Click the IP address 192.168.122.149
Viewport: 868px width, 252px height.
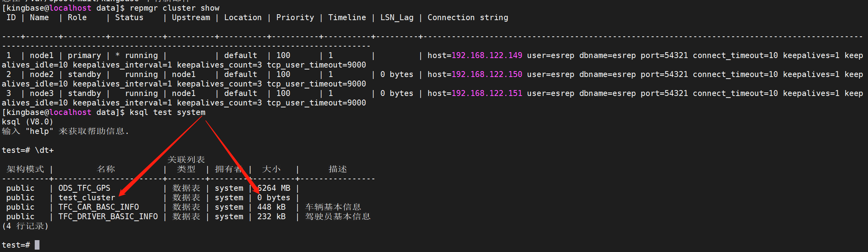tap(486, 55)
